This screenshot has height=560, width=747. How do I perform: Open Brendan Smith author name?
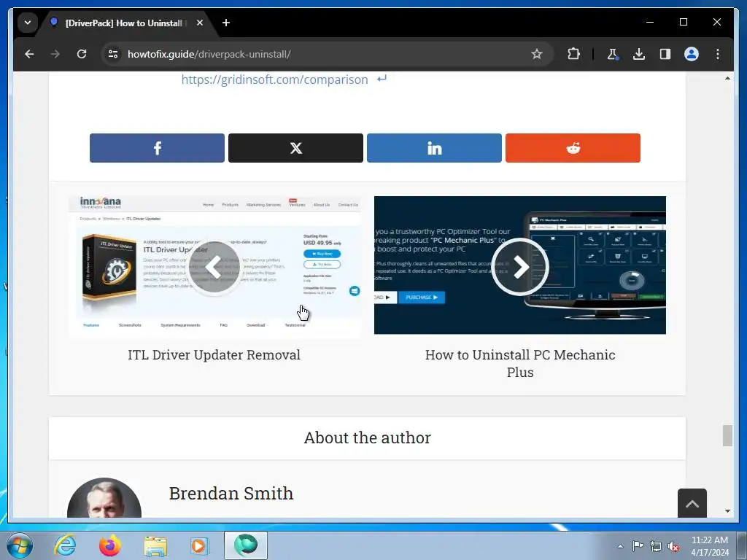point(231,494)
